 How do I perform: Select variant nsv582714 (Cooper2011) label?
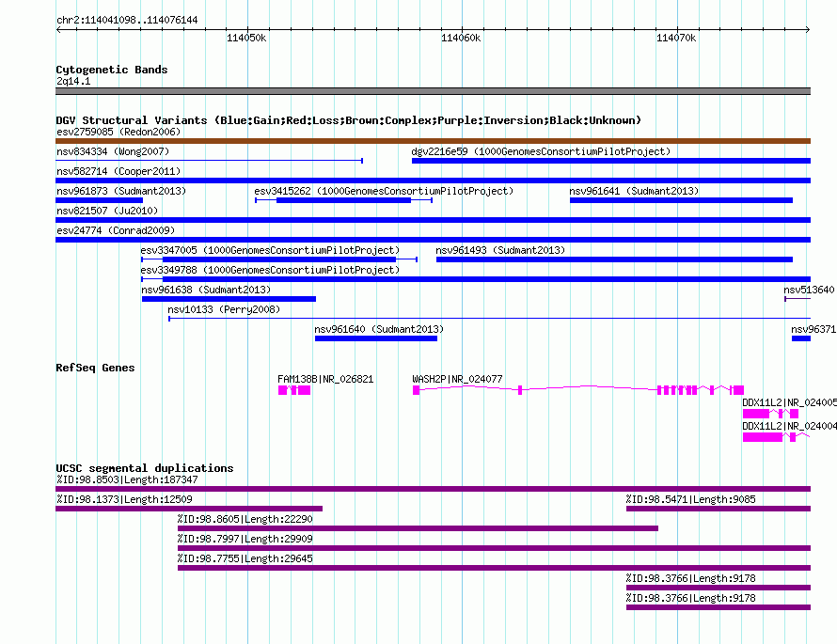(x=118, y=171)
